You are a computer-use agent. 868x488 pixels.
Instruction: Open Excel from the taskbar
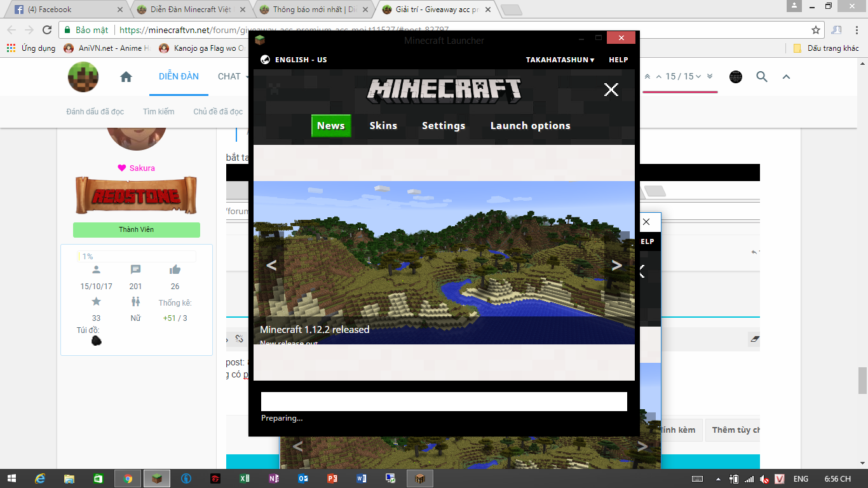(x=245, y=478)
